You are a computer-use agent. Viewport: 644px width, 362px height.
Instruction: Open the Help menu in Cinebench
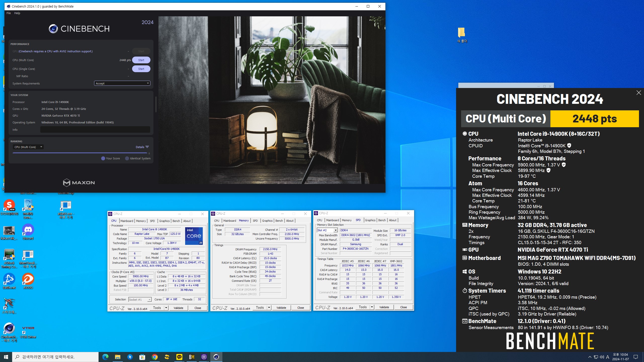pos(17,13)
